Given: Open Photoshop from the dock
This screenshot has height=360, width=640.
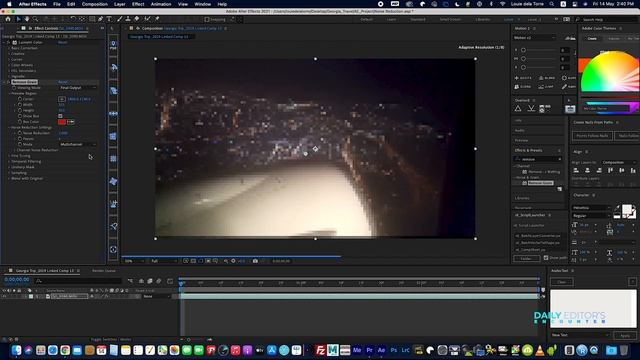Looking at the screenshot, I should [x=394, y=350].
